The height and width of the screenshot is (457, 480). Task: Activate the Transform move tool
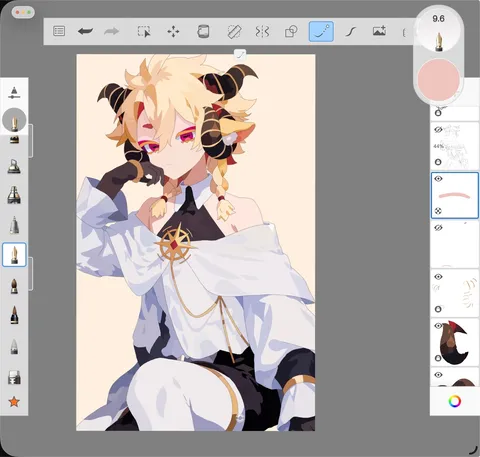pyautogui.click(x=173, y=32)
